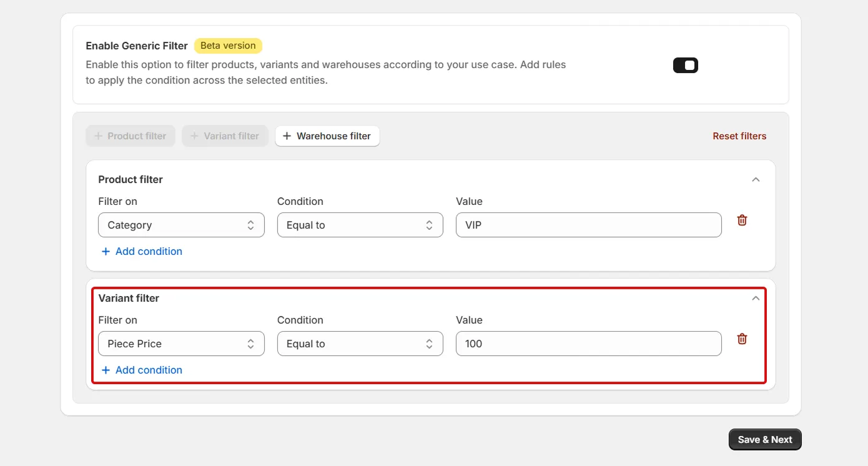Add condition to the Variant filter

click(142, 370)
